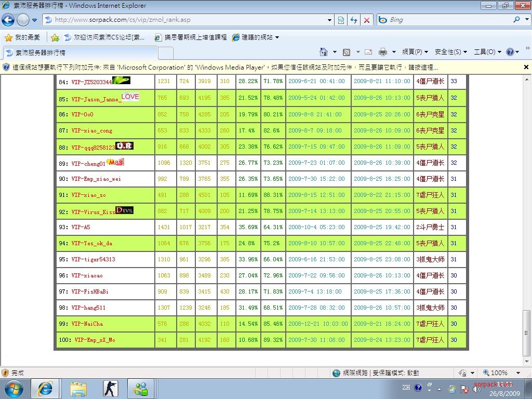
Task: Expand the address bar history dropdown
Action: coord(330,20)
